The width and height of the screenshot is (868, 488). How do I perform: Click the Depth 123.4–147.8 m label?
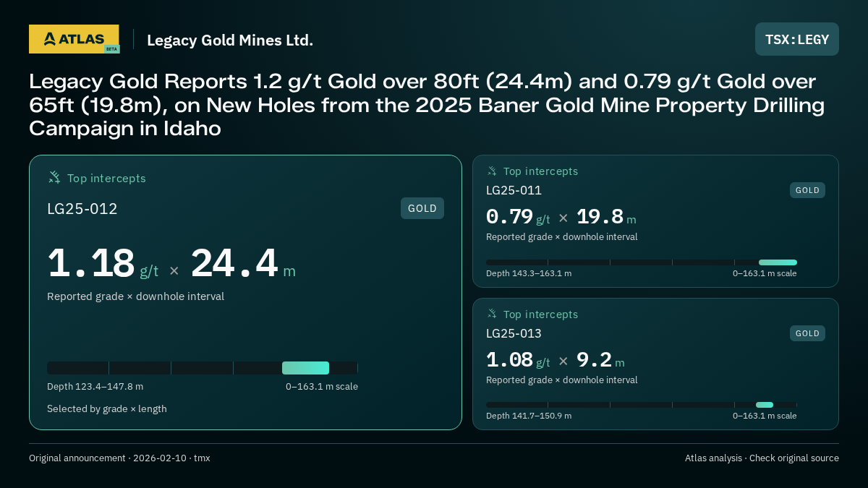click(x=95, y=387)
